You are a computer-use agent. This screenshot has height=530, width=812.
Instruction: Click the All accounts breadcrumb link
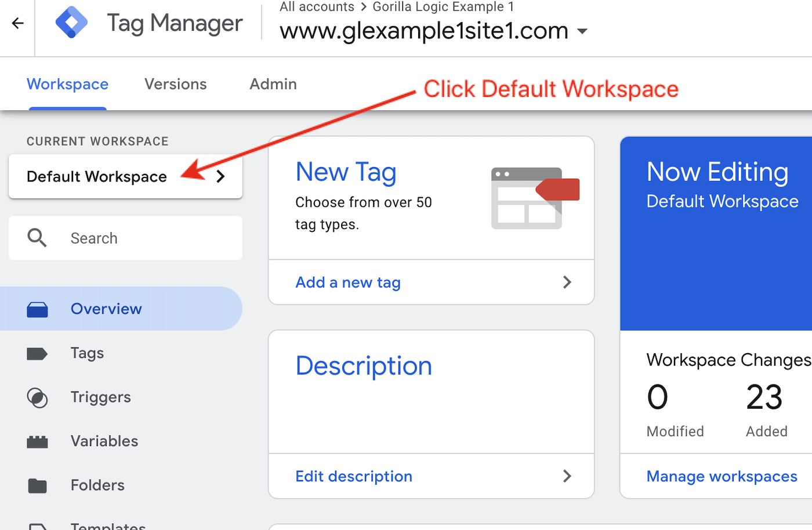(x=317, y=7)
